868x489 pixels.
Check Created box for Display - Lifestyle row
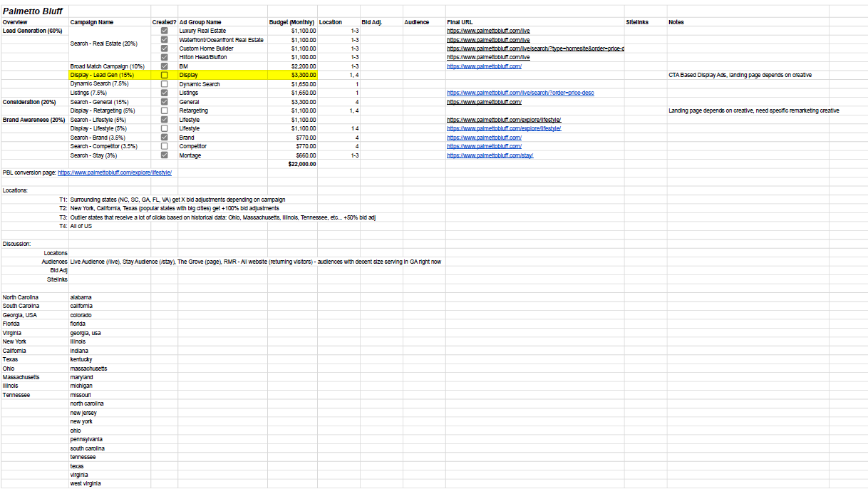click(x=165, y=128)
